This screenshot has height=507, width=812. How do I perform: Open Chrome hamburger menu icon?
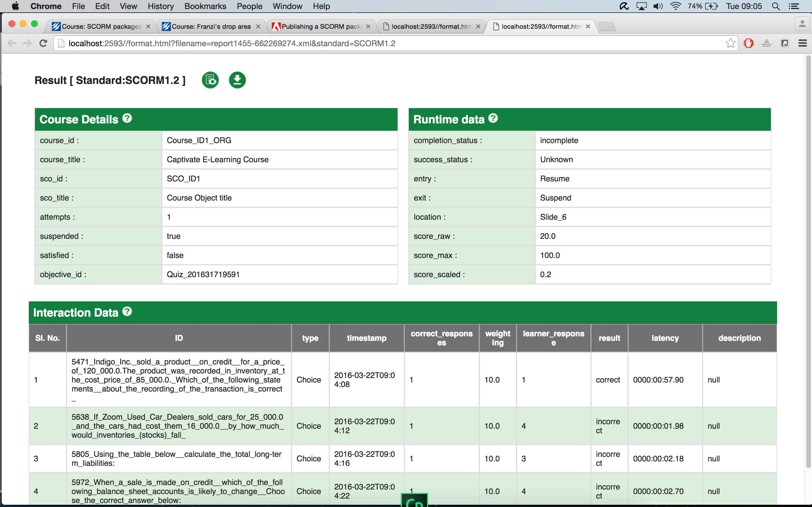click(802, 43)
